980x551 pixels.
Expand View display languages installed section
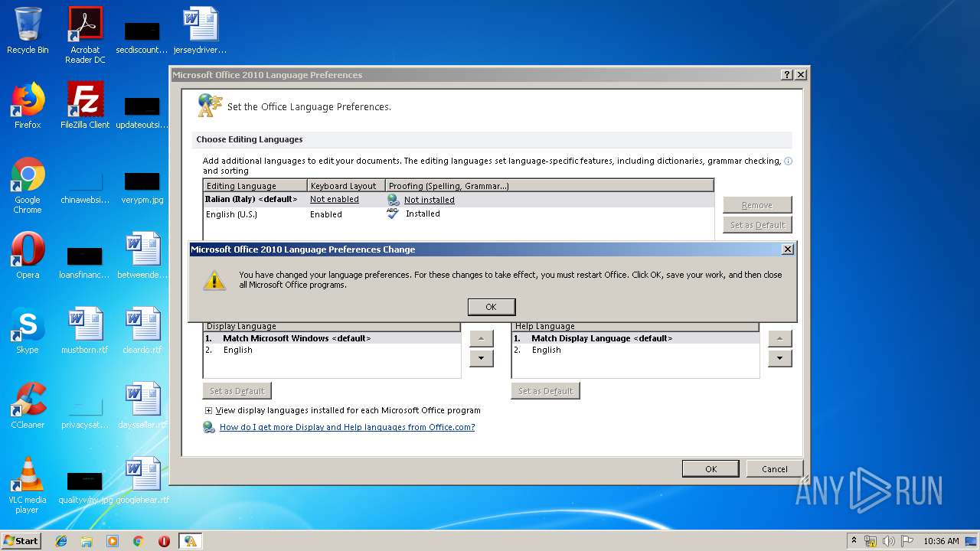208,410
